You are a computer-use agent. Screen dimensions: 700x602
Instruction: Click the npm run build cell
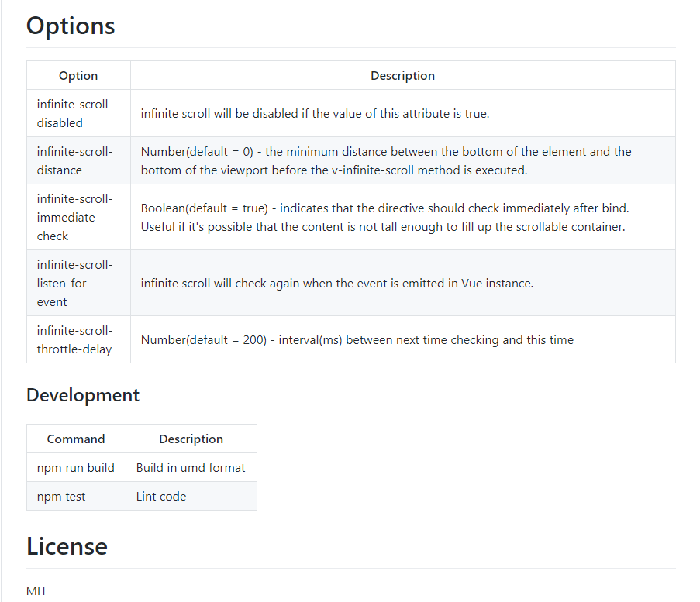click(76, 467)
